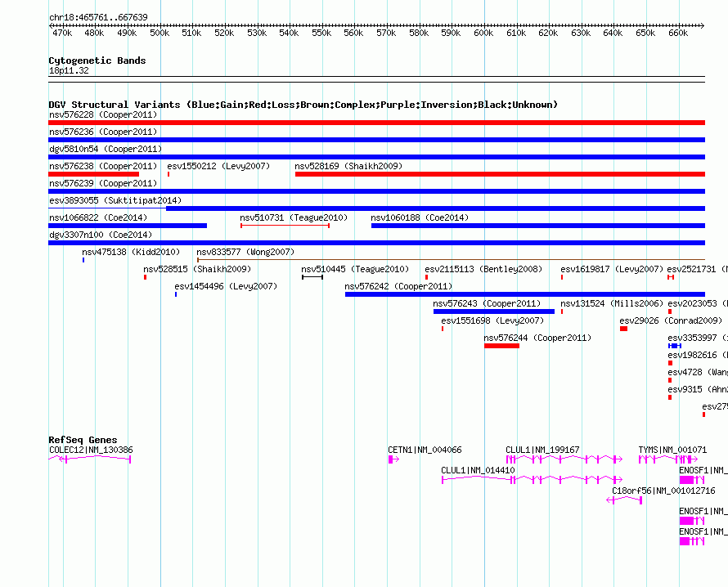This screenshot has width=728, height=587.
Task: Select the esv1454496 (Levy2007) label
Action: point(226,286)
